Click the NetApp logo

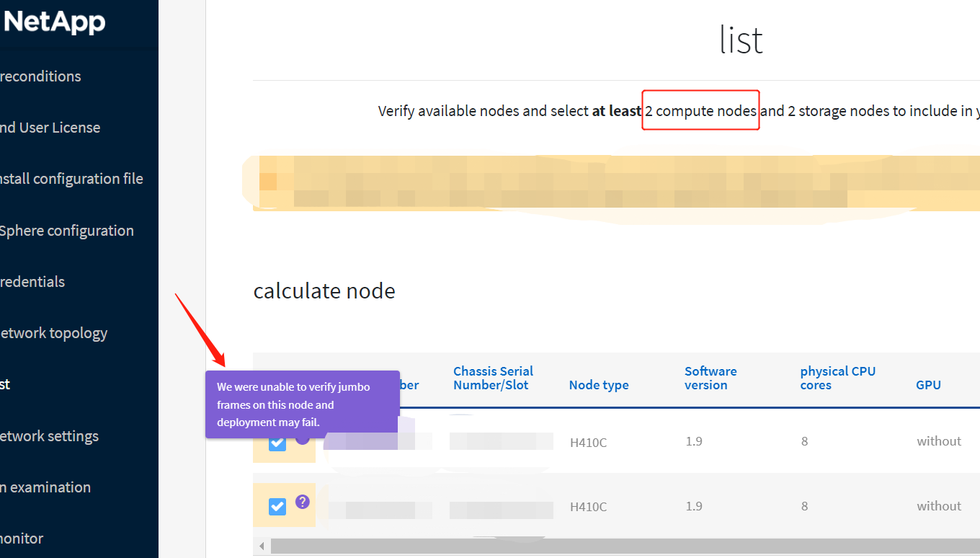[55, 22]
